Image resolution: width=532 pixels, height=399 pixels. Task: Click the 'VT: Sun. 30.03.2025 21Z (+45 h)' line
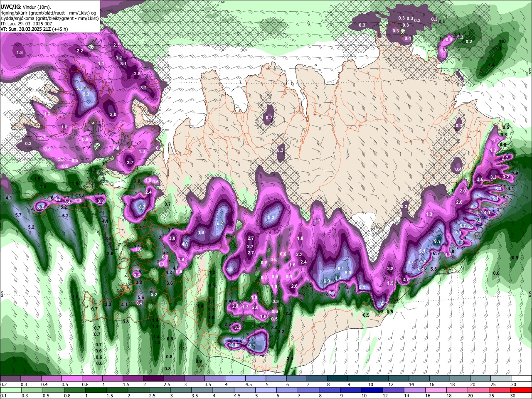[x=34, y=29]
